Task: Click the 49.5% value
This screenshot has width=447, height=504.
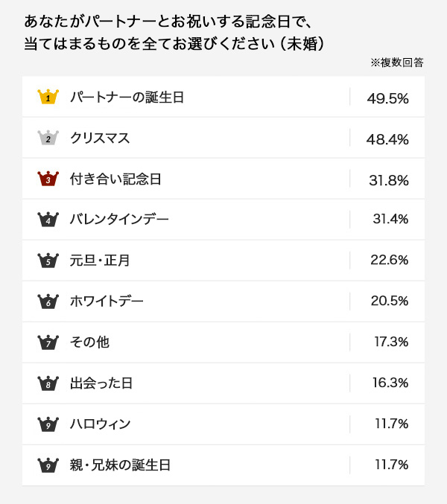Action: click(388, 98)
